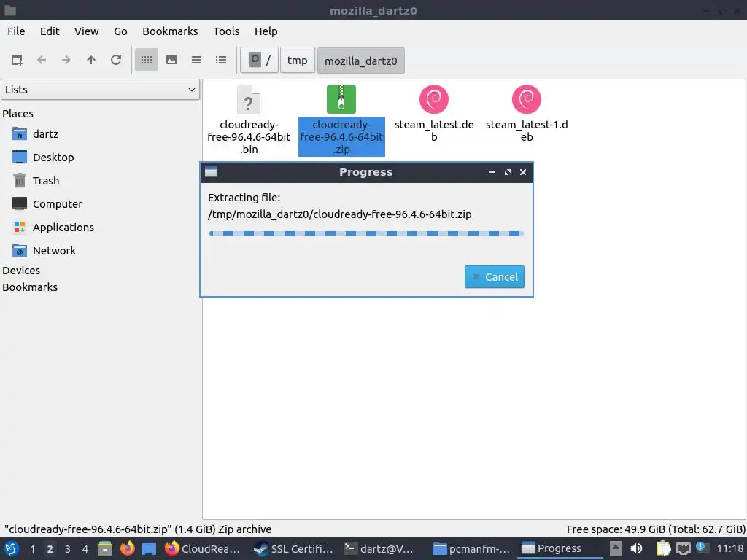Reload folder with refresh icon
The height and width of the screenshot is (560, 747).
(x=116, y=60)
